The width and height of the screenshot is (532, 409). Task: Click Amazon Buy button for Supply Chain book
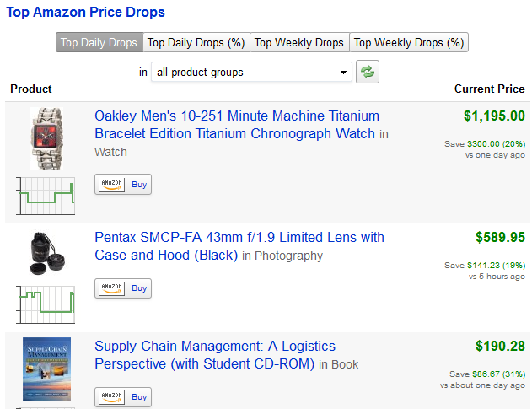click(123, 397)
